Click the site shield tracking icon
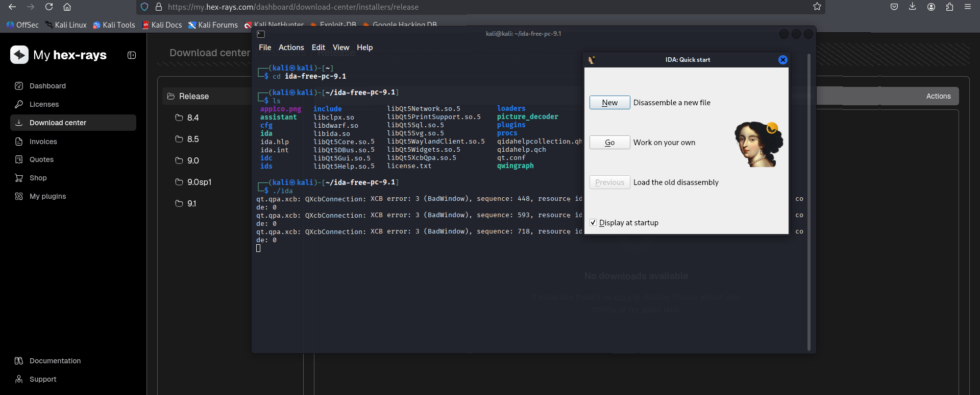 point(144,7)
